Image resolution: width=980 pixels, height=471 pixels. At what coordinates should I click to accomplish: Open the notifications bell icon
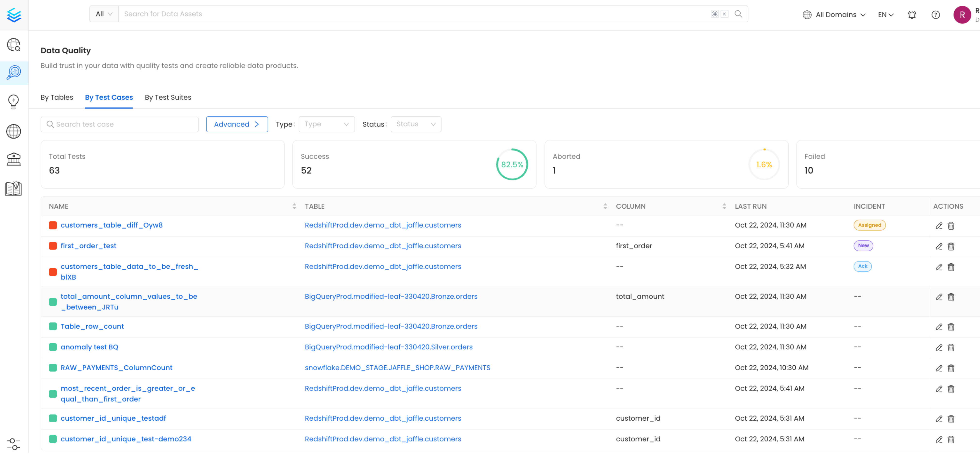[x=911, y=15]
